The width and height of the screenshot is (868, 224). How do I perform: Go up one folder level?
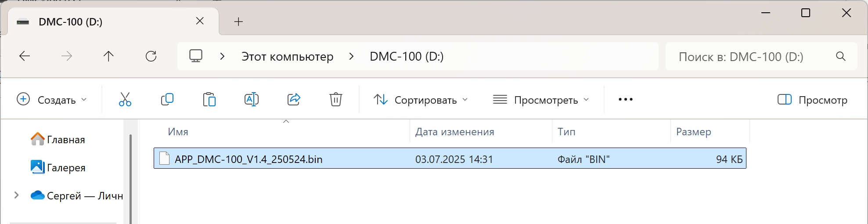click(x=108, y=56)
